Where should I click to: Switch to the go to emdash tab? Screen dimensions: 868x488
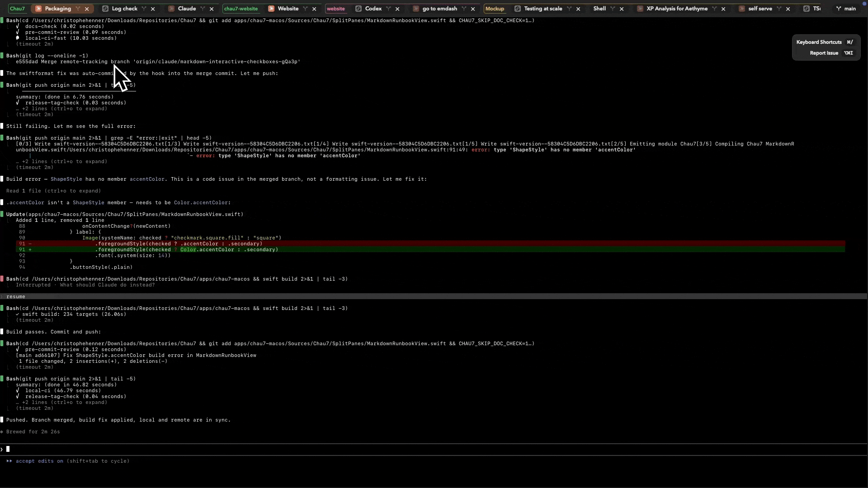point(439,9)
